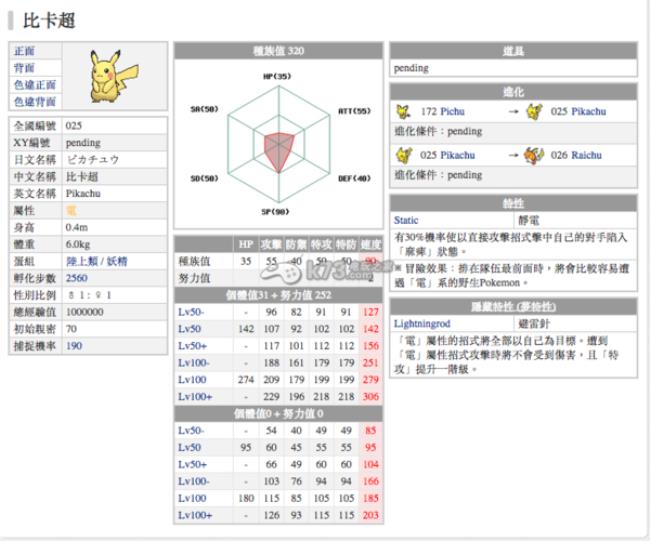The image size is (650, 541).
Task: Click the 靜電 ability name cell
Action: click(529, 220)
